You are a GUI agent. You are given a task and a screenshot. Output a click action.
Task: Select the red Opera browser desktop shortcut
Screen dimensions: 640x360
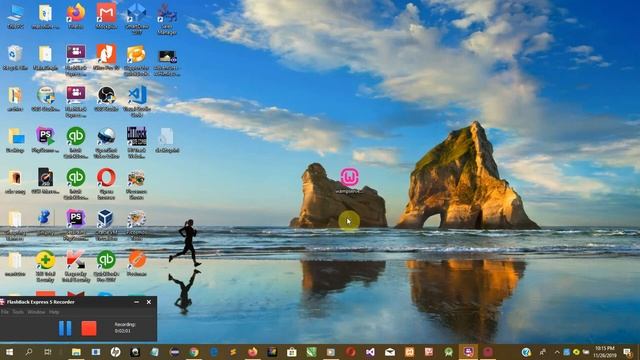106,184
